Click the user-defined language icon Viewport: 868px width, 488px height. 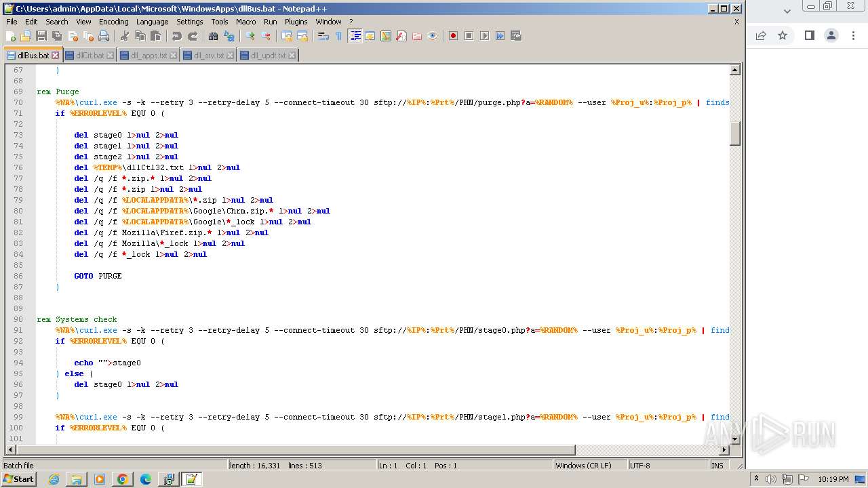(x=370, y=36)
